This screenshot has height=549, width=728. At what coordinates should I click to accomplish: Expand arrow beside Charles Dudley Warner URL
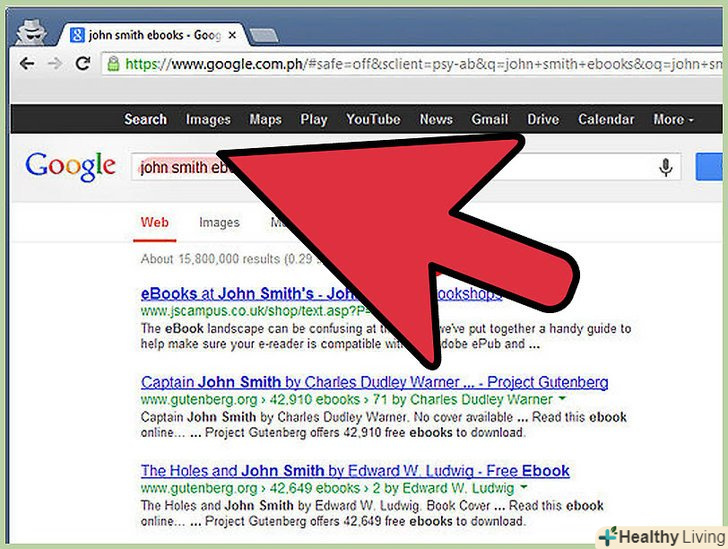[562, 399]
